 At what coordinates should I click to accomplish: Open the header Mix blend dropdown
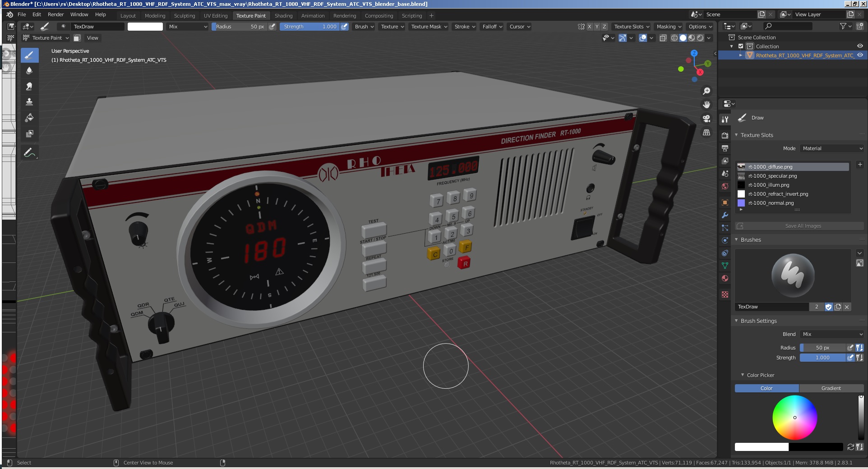click(187, 27)
